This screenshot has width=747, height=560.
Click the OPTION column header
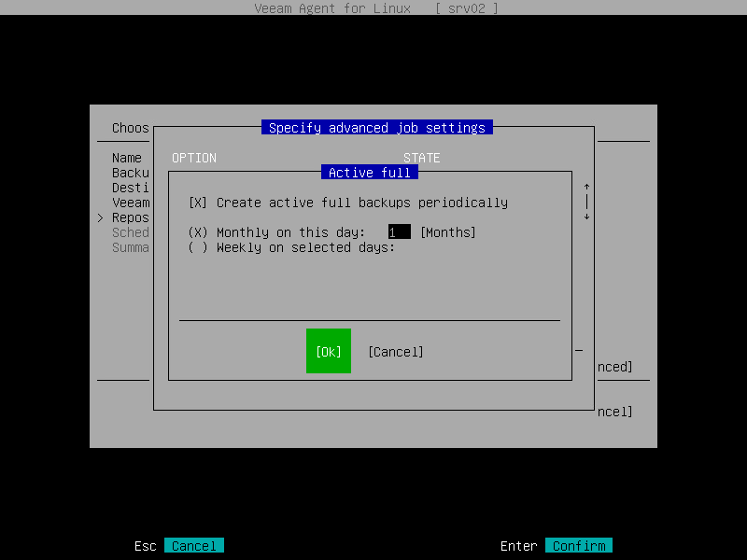click(x=194, y=158)
